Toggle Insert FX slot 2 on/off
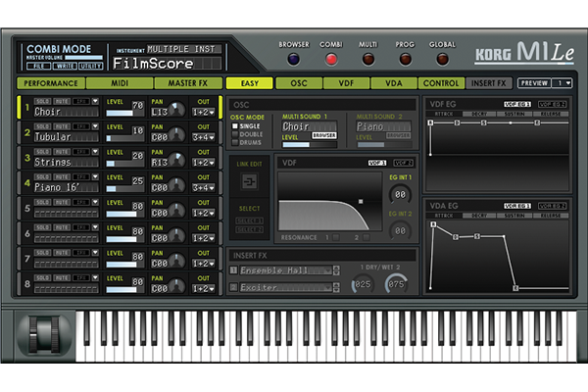This screenshot has height=392, width=588. coord(233,287)
